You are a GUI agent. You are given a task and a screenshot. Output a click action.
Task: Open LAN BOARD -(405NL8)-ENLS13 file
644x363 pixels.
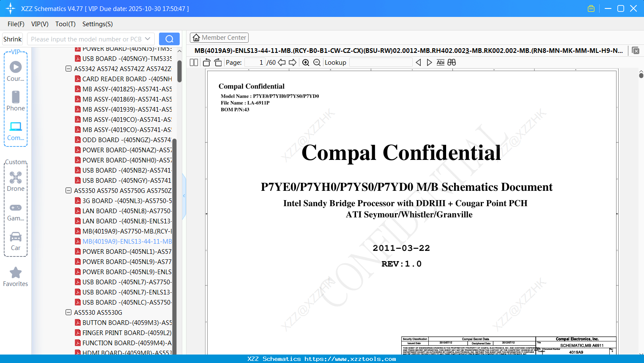click(123, 221)
